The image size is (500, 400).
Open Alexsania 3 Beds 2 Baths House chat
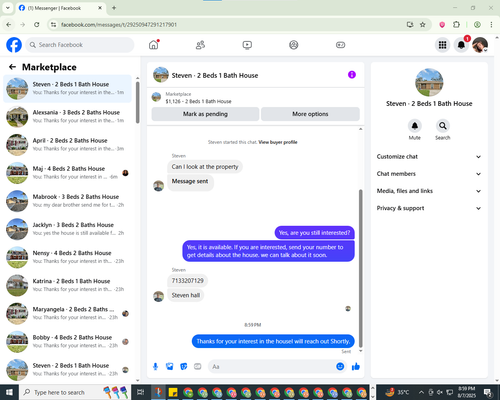point(67,117)
